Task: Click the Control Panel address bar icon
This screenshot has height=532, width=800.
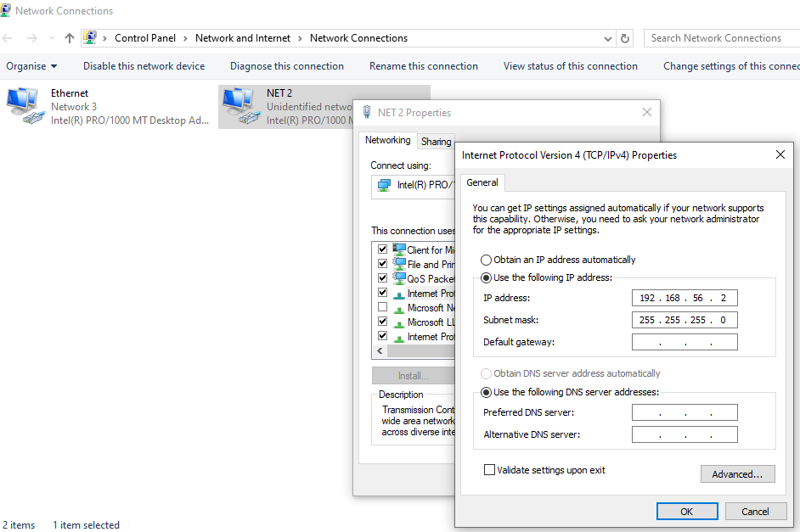Action: coord(91,38)
